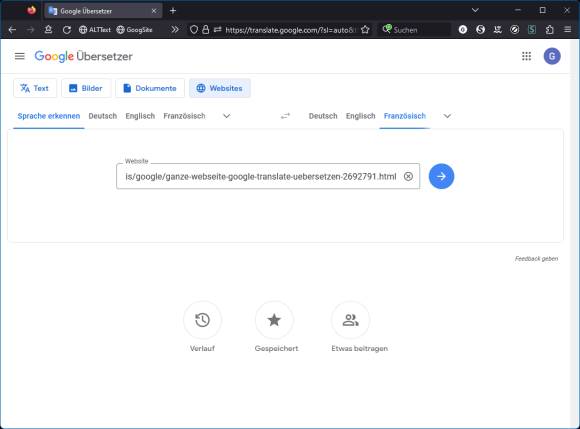This screenshot has height=429, width=580.
Task: Open the Google apps grid
Action: [x=526, y=56]
